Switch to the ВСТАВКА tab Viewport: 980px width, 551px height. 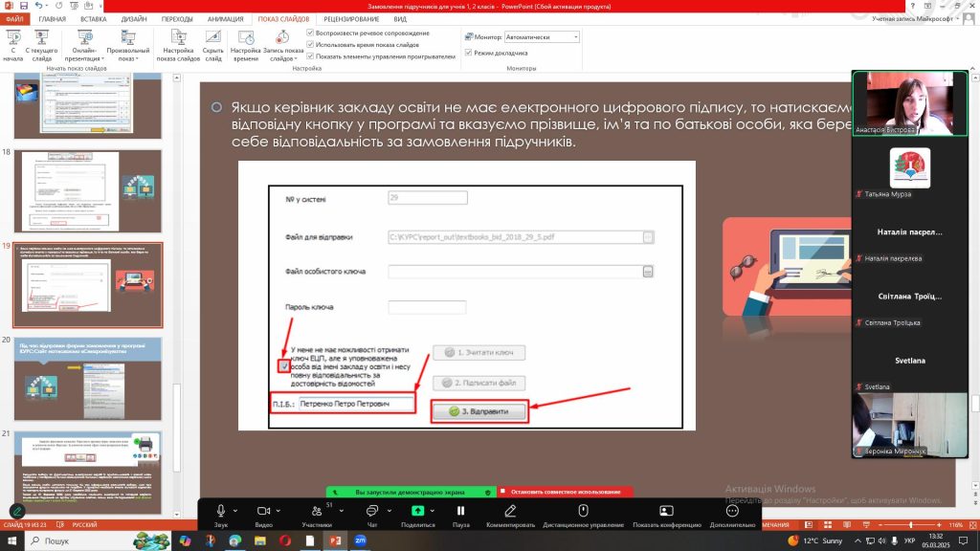click(x=93, y=19)
